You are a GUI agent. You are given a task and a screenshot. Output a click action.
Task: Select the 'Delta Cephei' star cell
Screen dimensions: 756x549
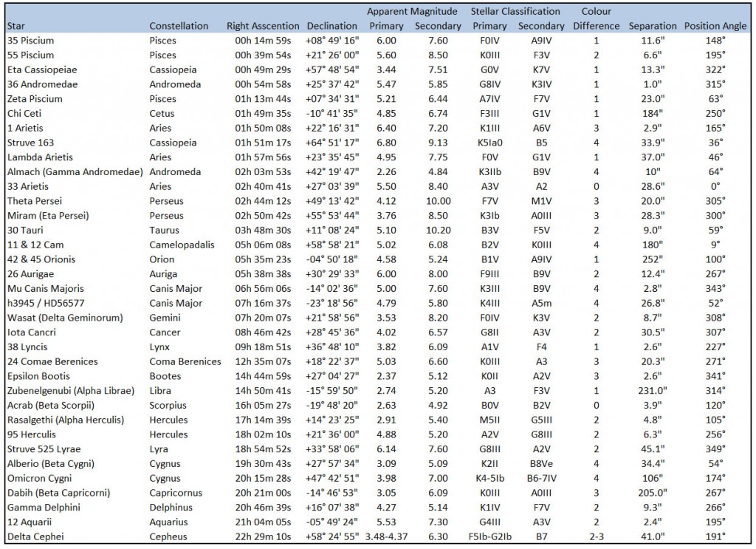(32, 537)
